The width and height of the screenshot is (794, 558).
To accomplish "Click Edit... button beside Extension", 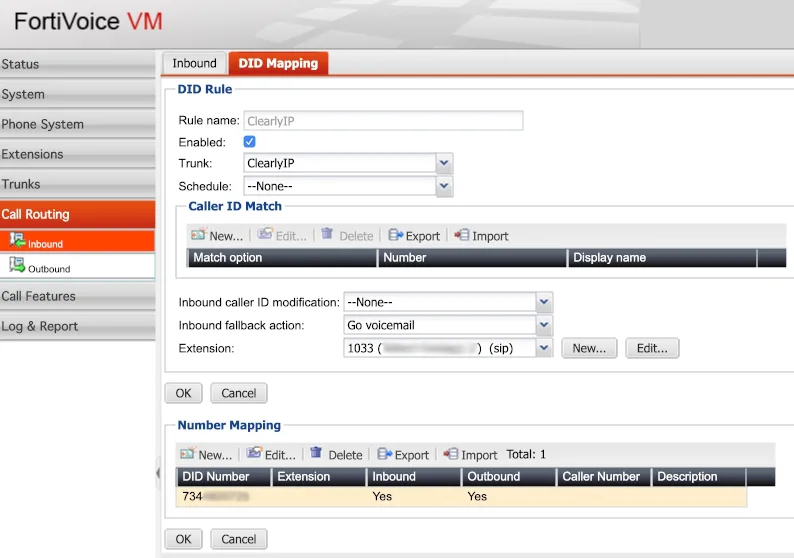I will pos(652,348).
